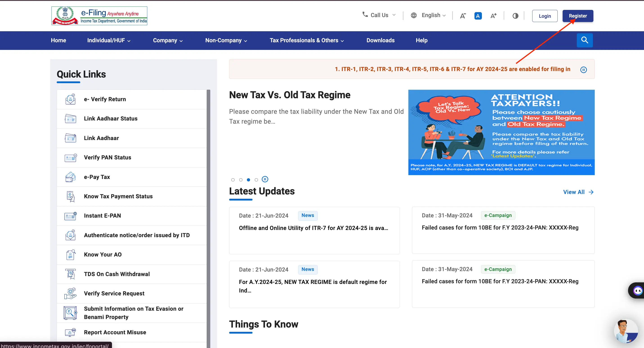Viewport: 644px width, 348px height.
Task: Increase font size with A+ icon
Action: coord(494,16)
